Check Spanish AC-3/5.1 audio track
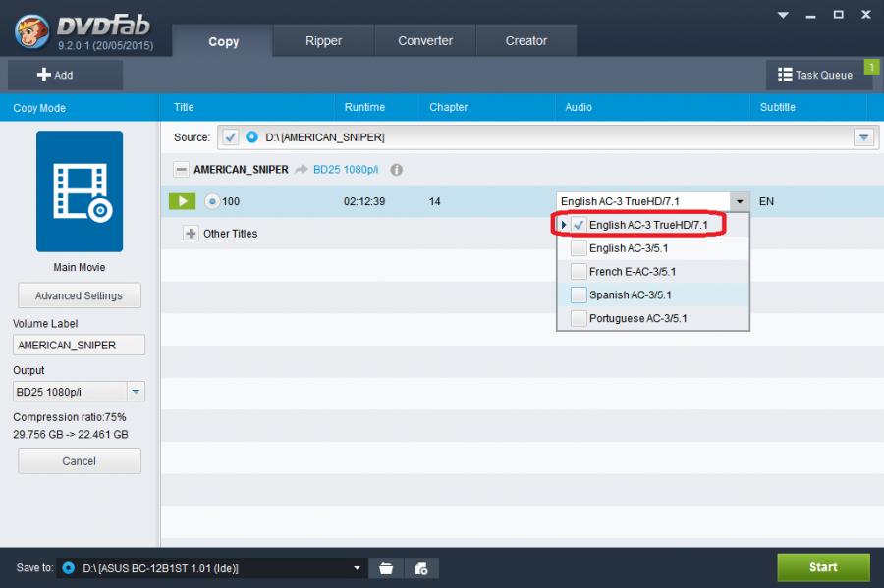 [579, 294]
